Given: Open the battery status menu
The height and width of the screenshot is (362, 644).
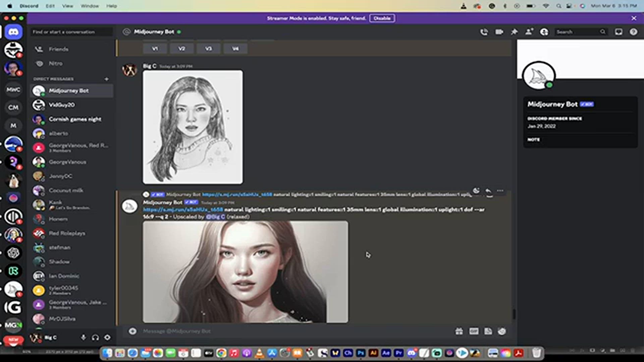Looking at the screenshot, I should (530, 6).
